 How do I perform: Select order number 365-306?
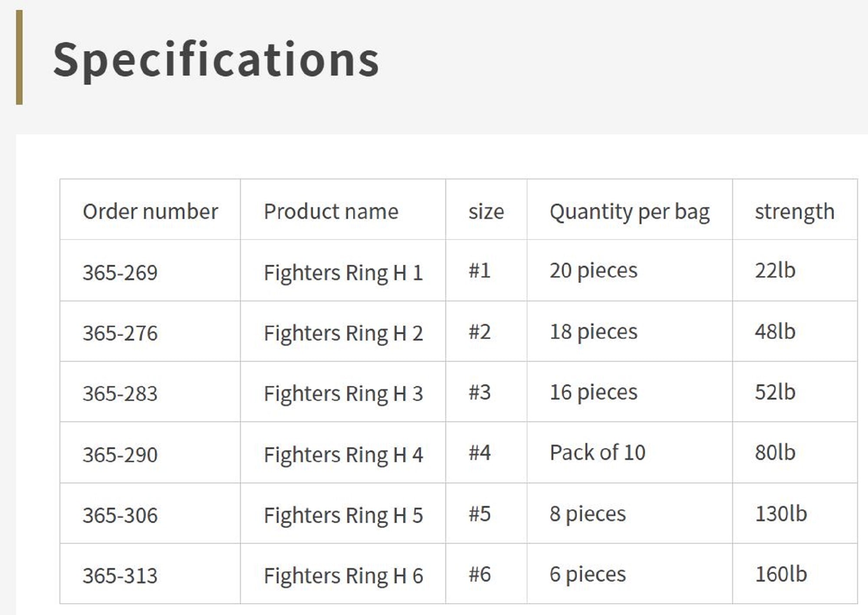(120, 515)
